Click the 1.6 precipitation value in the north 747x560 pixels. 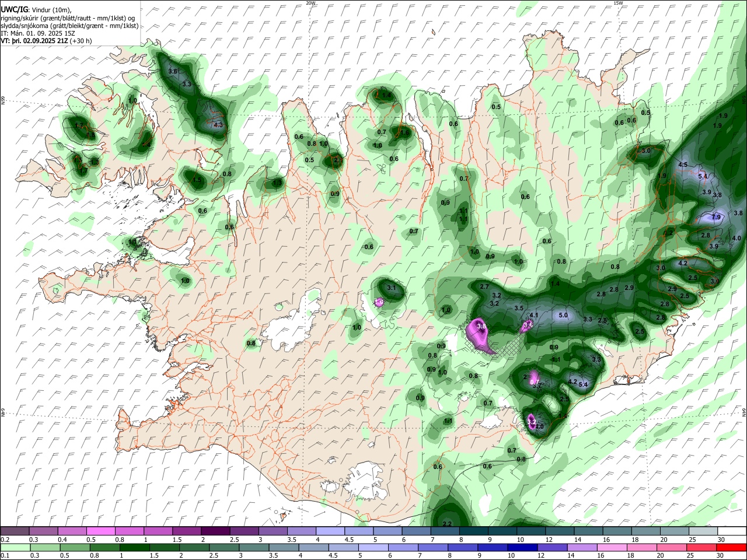(x=404, y=132)
